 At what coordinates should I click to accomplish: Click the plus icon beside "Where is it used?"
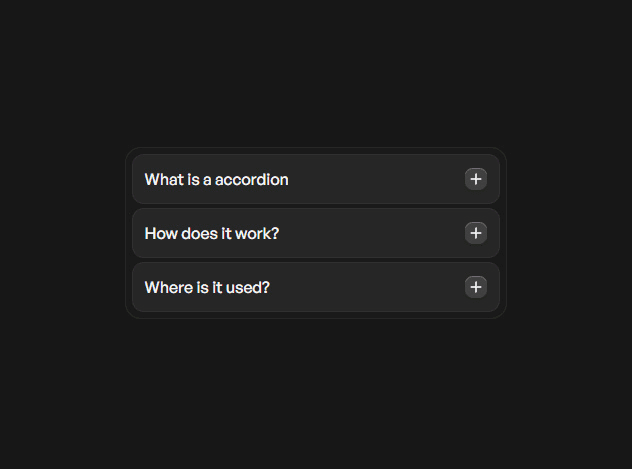(x=476, y=287)
